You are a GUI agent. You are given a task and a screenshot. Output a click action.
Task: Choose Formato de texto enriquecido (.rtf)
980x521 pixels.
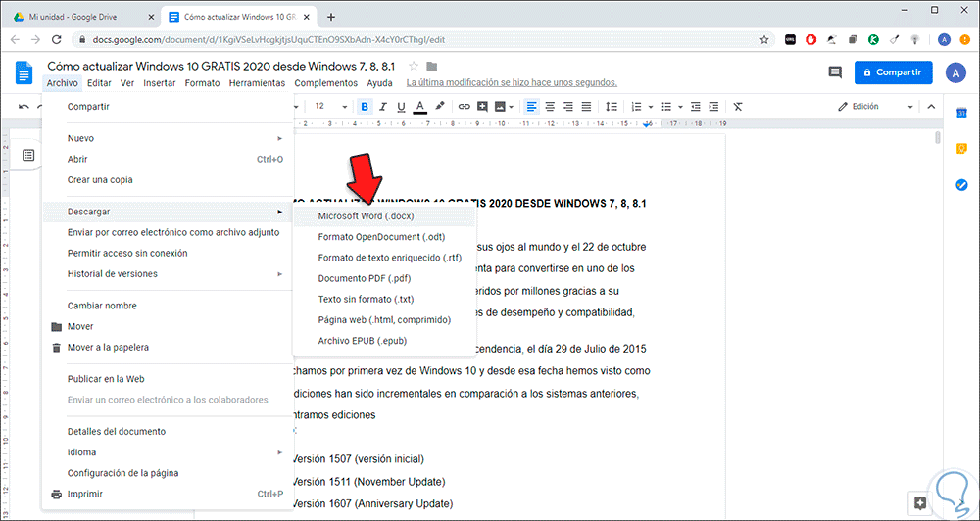coord(384,258)
